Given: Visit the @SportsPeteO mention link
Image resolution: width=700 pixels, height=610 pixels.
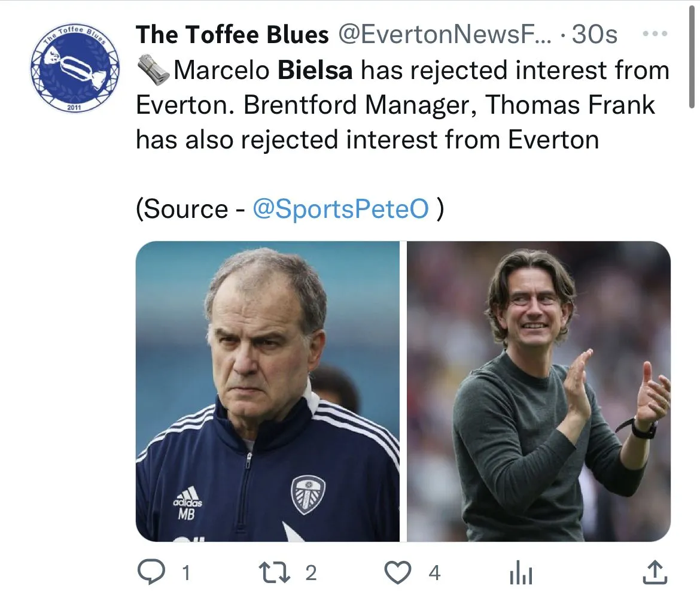Looking at the screenshot, I should coord(340,209).
